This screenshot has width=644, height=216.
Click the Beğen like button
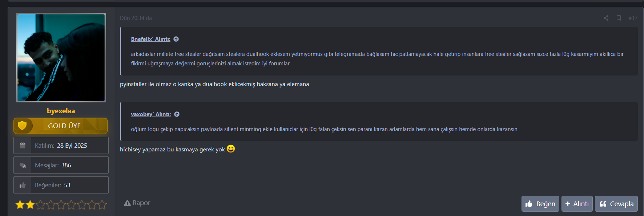pyautogui.click(x=540, y=204)
